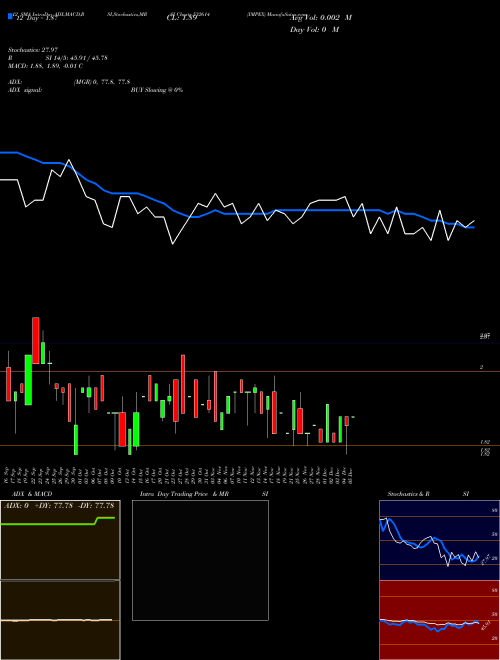The height and width of the screenshot is (660, 500).
Task: Click the last small green candle at right end
Action: point(353,417)
